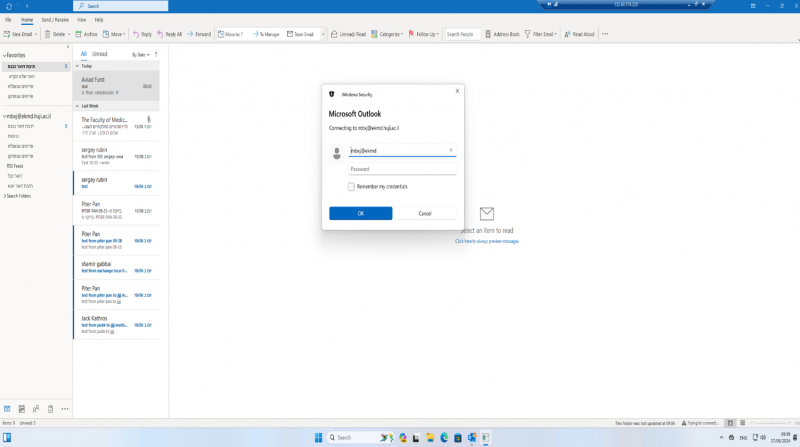The image size is (800, 447).
Task: Filter list with Unread tab
Action: point(99,54)
